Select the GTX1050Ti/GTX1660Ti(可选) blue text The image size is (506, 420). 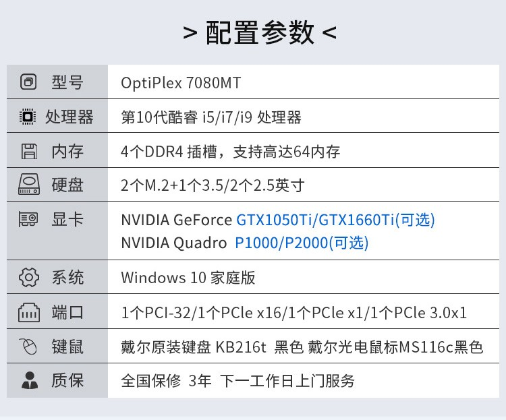click(x=335, y=220)
